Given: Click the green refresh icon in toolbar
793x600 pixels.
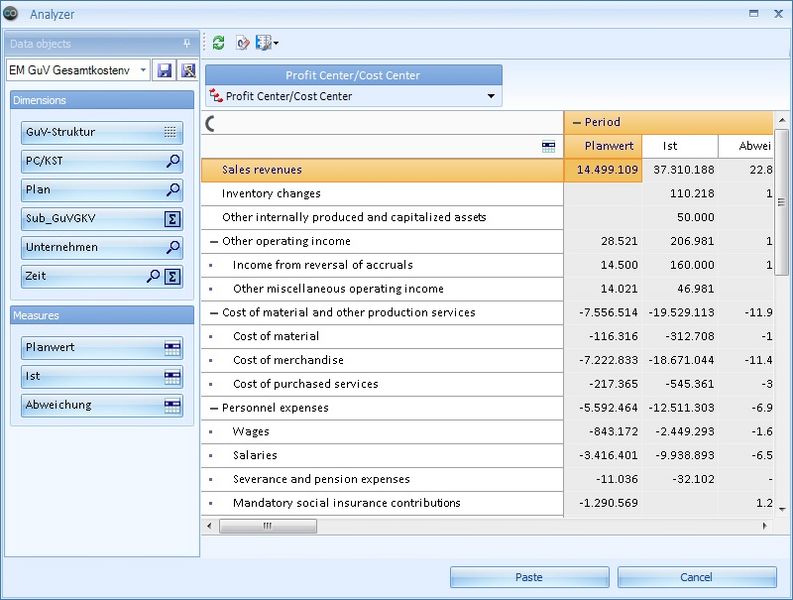Looking at the screenshot, I should point(218,43).
